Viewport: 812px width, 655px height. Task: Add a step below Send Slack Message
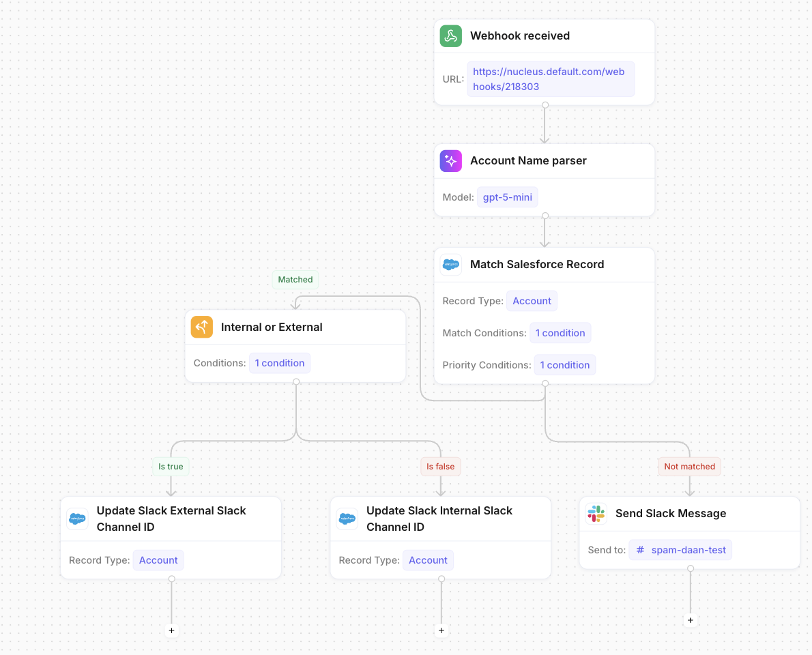(691, 621)
